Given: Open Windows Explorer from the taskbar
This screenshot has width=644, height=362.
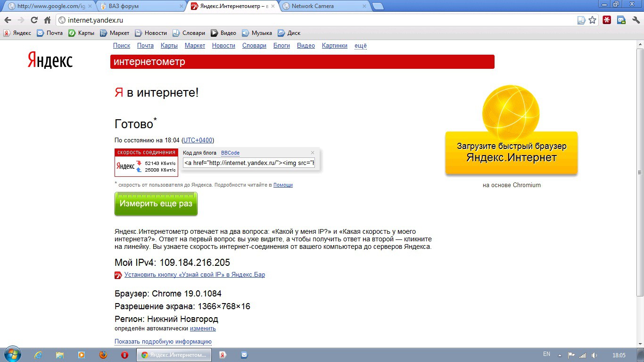Looking at the screenshot, I should [60, 355].
